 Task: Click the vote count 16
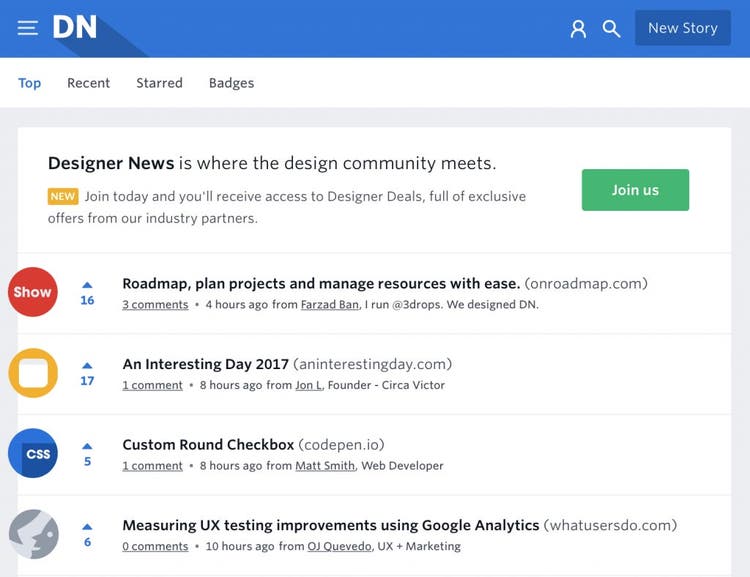point(87,300)
